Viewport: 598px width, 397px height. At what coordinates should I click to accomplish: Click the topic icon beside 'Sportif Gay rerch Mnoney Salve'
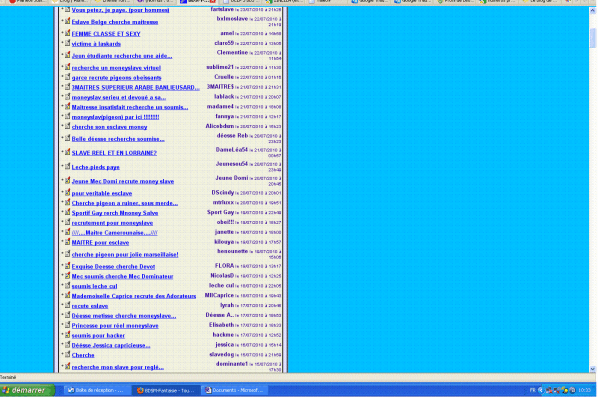click(x=68, y=212)
